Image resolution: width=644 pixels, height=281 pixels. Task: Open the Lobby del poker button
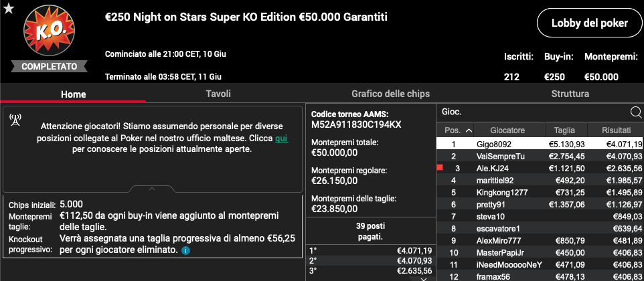point(590,23)
